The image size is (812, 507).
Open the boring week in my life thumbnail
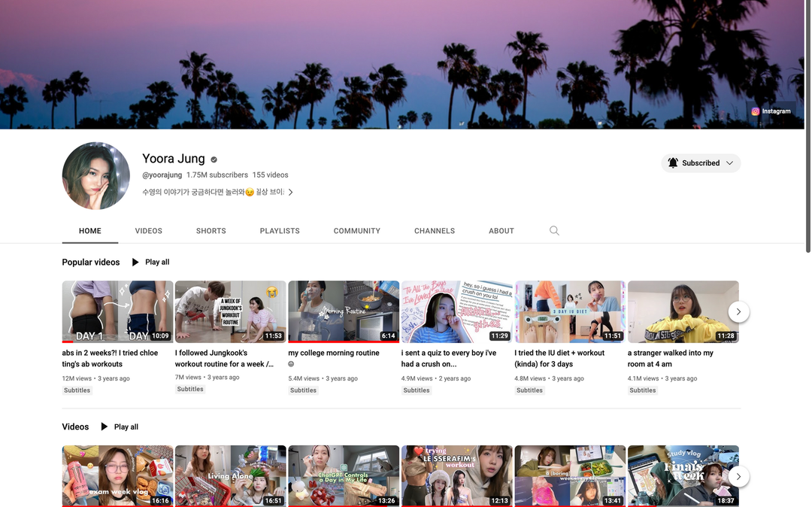570,476
